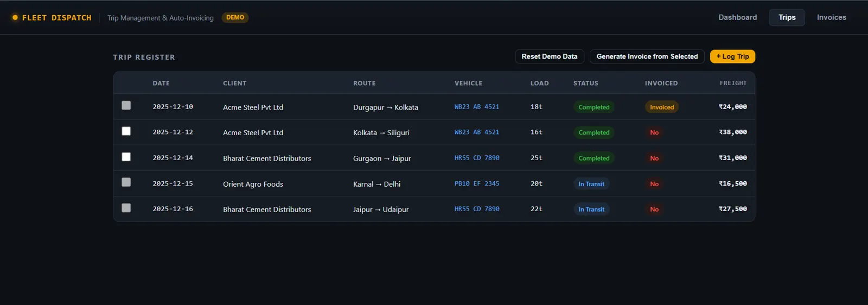Check the 2025-12-14 Gurgaon to Jaipur row
868x305 pixels.
[x=126, y=157]
